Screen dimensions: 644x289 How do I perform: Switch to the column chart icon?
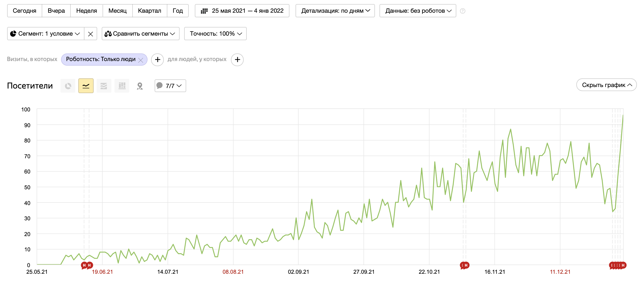point(122,86)
